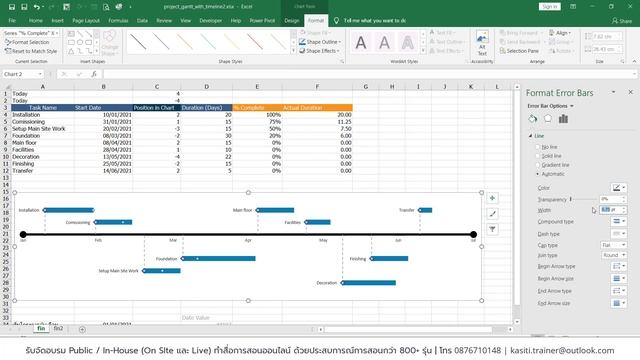Image resolution: width=640 pixels, height=360 pixels.
Task: Select the first black line shape style
Action: 138,42
